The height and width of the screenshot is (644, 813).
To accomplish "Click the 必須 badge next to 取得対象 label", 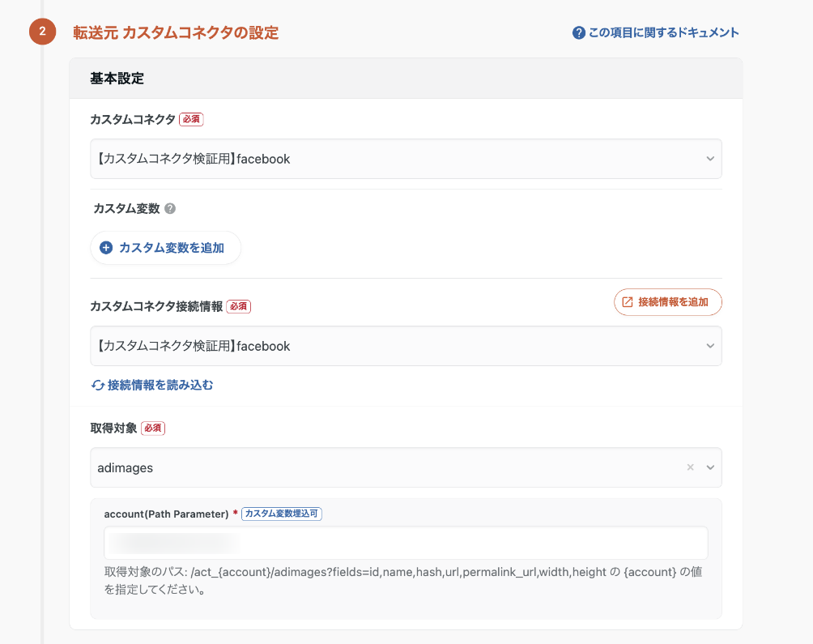I will click(x=153, y=428).
